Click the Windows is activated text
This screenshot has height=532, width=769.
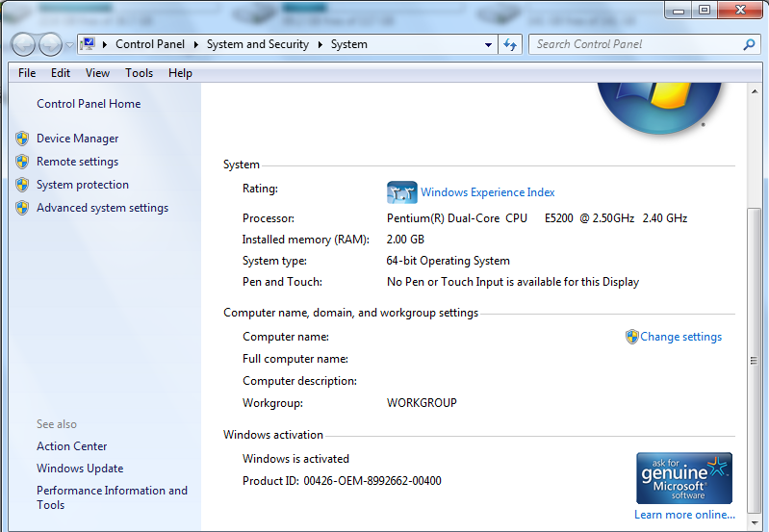click(295, 459)
